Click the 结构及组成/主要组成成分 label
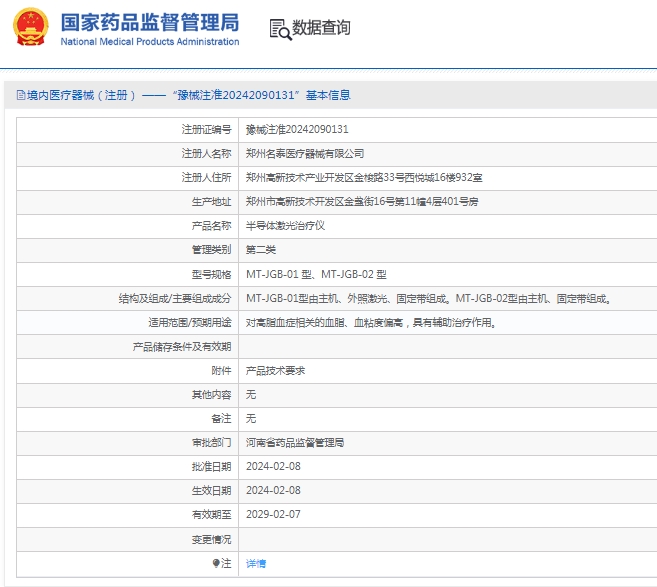This screenshot has height=587, width=657. tap(175, 298)
